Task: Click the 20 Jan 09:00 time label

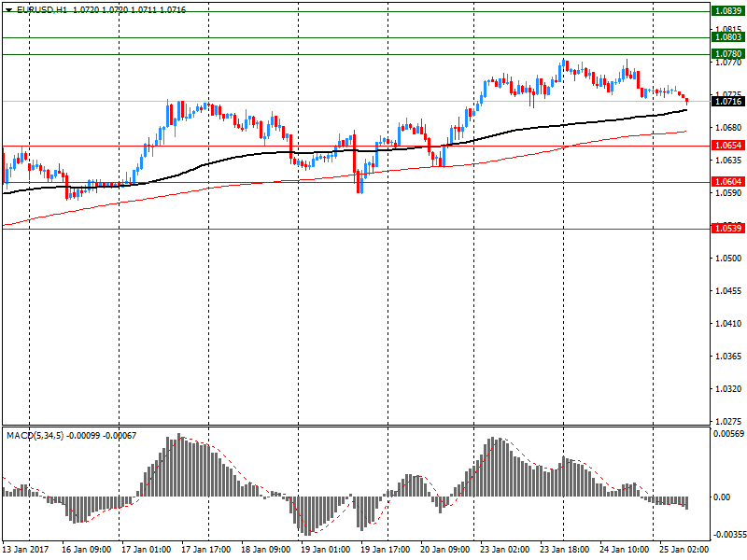Action: point(445,550)
